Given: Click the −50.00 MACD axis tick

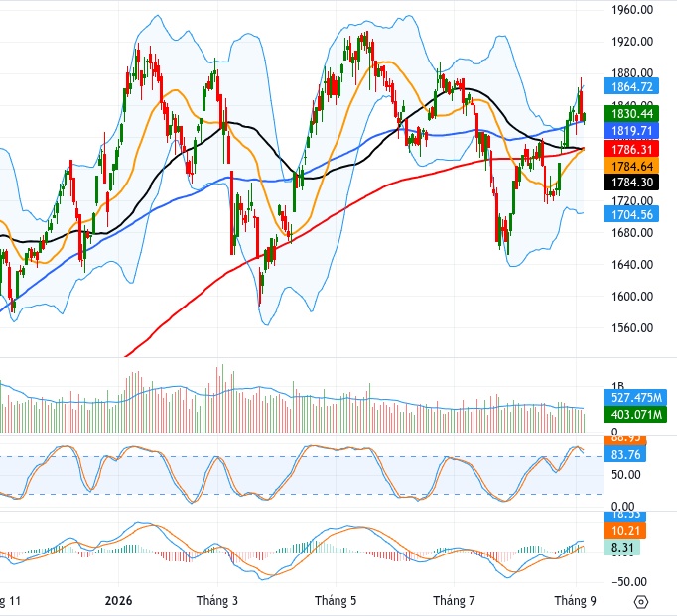Looking at the screenshot, I should [629, 582].
